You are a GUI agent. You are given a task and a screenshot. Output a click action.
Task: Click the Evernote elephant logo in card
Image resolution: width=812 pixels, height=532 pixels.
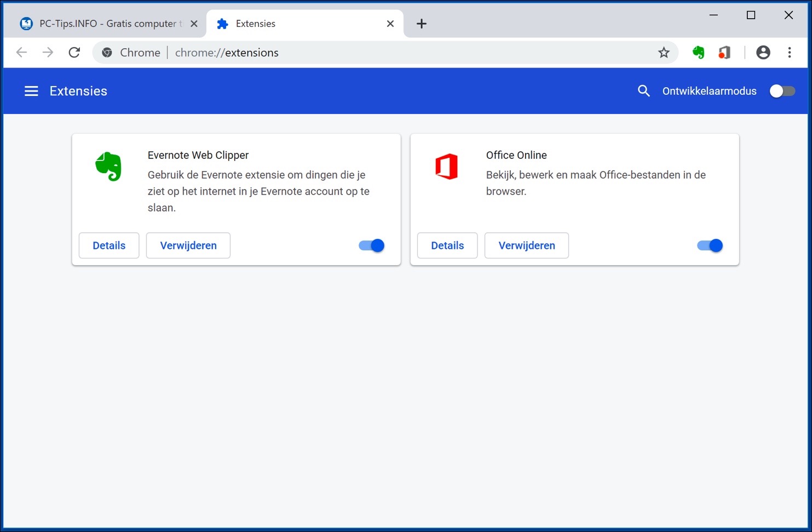point(108,167)
